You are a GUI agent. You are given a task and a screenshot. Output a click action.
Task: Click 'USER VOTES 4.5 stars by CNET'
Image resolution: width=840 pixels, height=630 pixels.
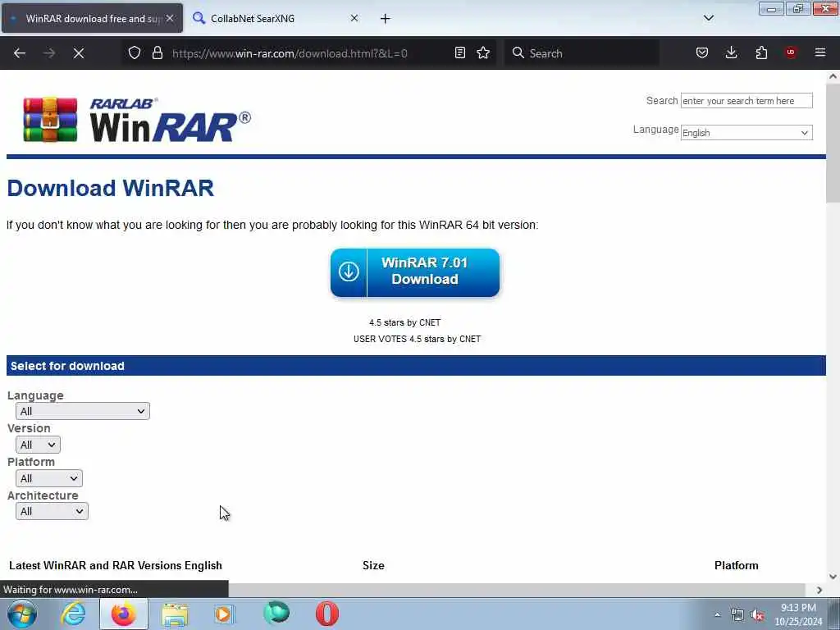tap(418, 339)
